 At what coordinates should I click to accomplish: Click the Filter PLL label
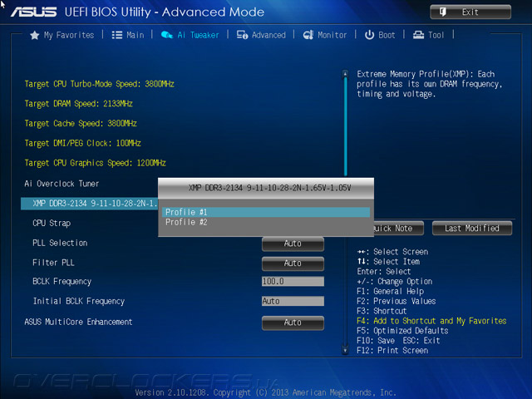tap(53, 263)
